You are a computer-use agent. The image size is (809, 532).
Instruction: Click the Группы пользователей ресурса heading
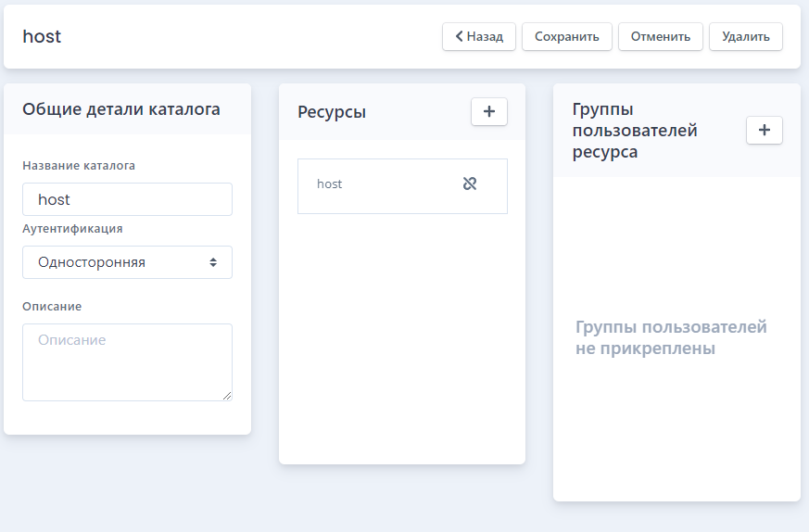coord(635,130)
